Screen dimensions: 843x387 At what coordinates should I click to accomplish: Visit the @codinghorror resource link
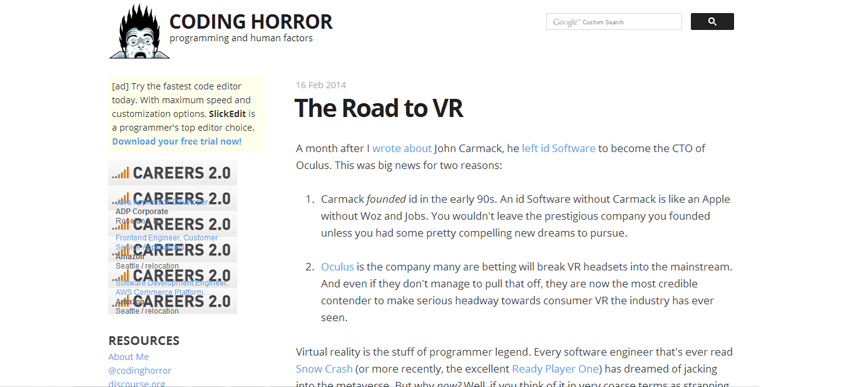140,371
